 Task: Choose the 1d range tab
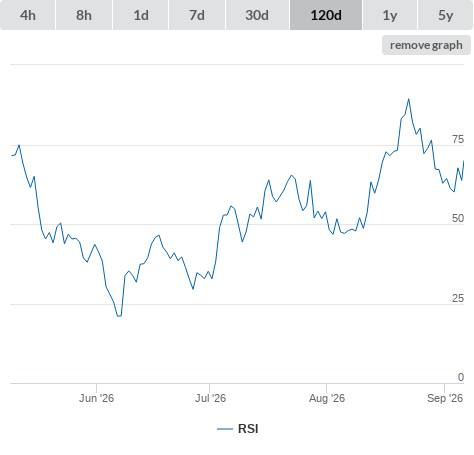[141, 15]
